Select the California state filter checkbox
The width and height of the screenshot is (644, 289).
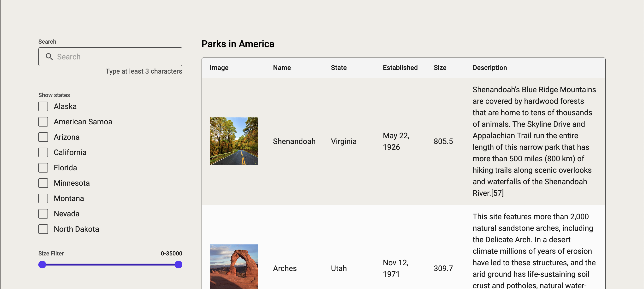pyautogui.click(x=43, y=152)
